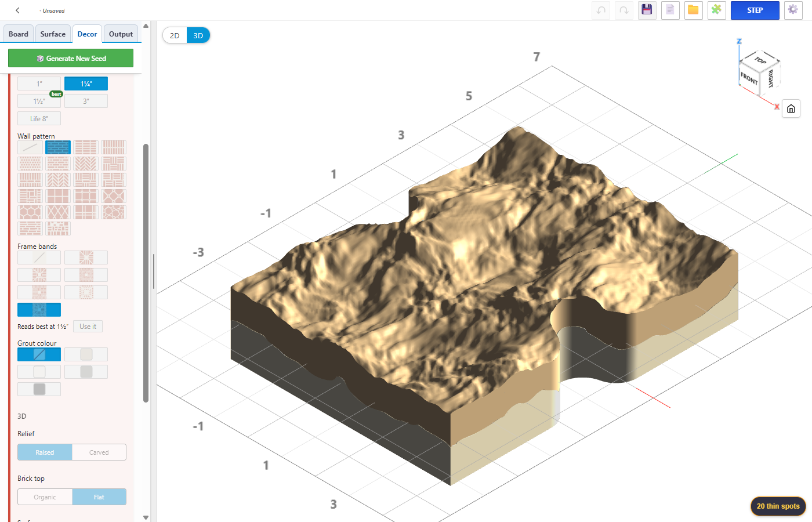
Task: Set brick top to Organic
Action: coord(45,497)
